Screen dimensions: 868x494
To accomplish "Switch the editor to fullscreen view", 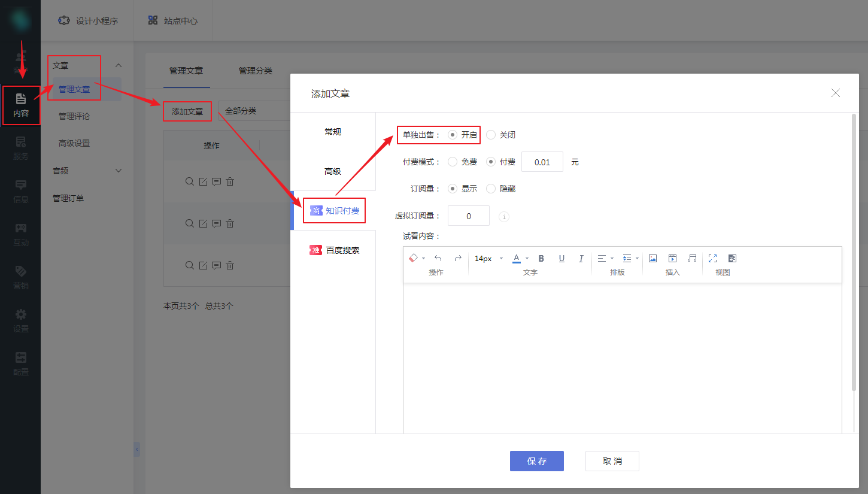I will (712, 258).
